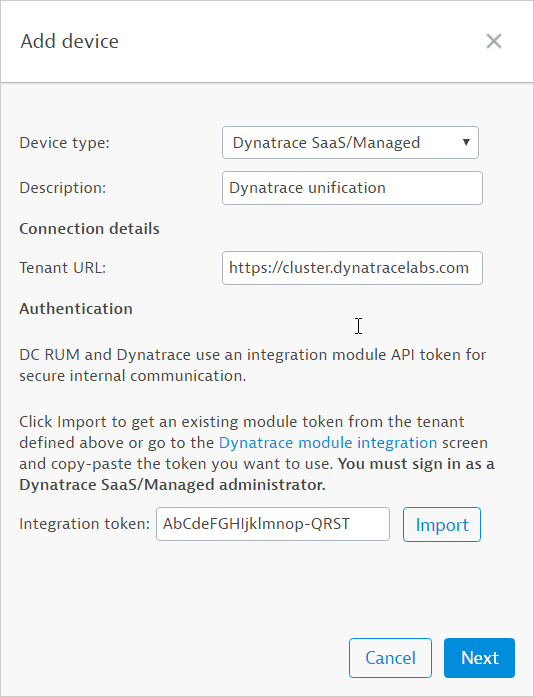Click the Description label

pos(63,188)
